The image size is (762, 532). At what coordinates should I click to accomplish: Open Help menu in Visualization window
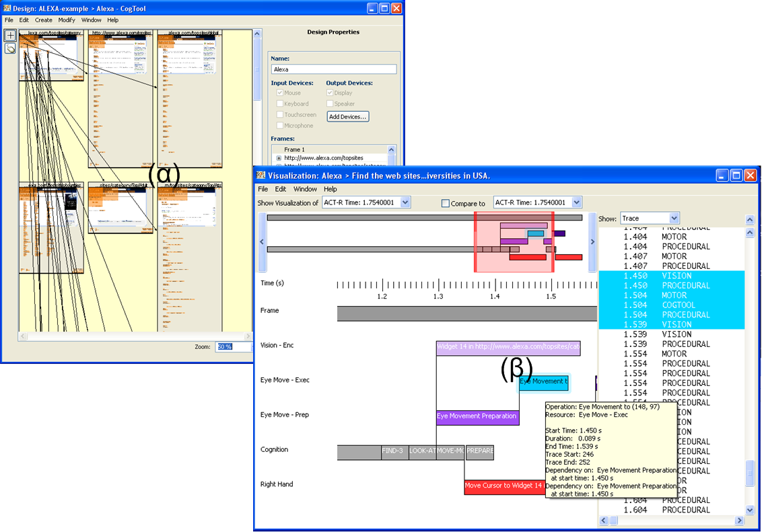(x=331, y=189)
